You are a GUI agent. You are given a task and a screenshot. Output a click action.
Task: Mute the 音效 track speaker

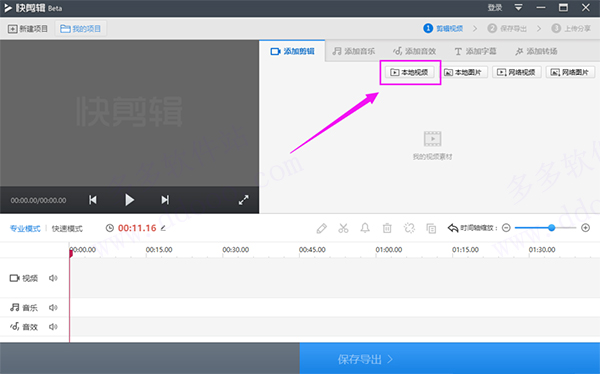click(x=53, y=327)
